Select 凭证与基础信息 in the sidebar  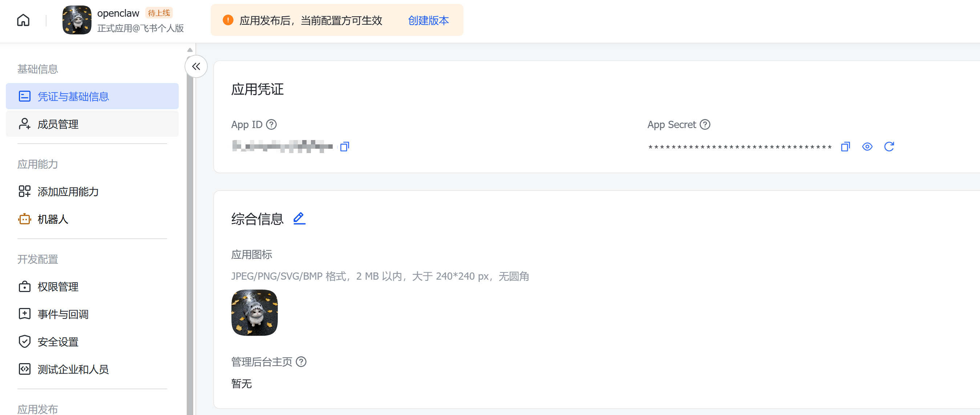click(x=72, y=96)
